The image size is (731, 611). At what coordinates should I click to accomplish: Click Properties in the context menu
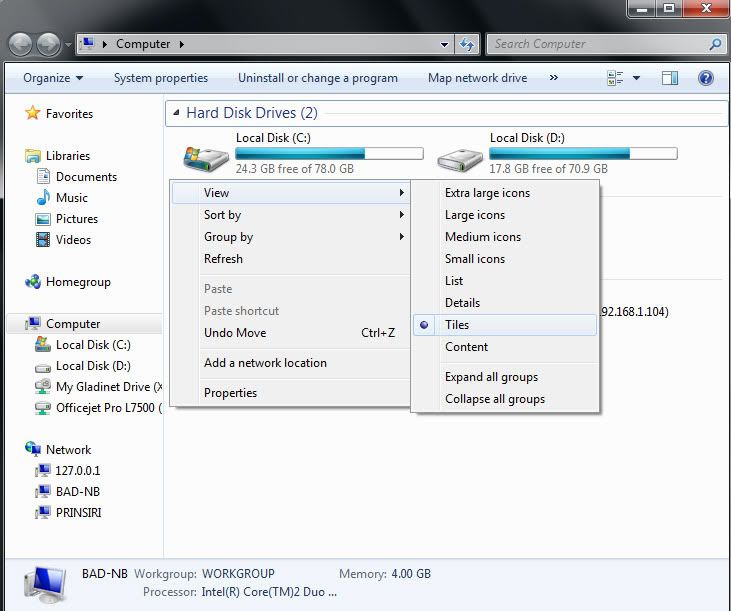click(230, 393)
